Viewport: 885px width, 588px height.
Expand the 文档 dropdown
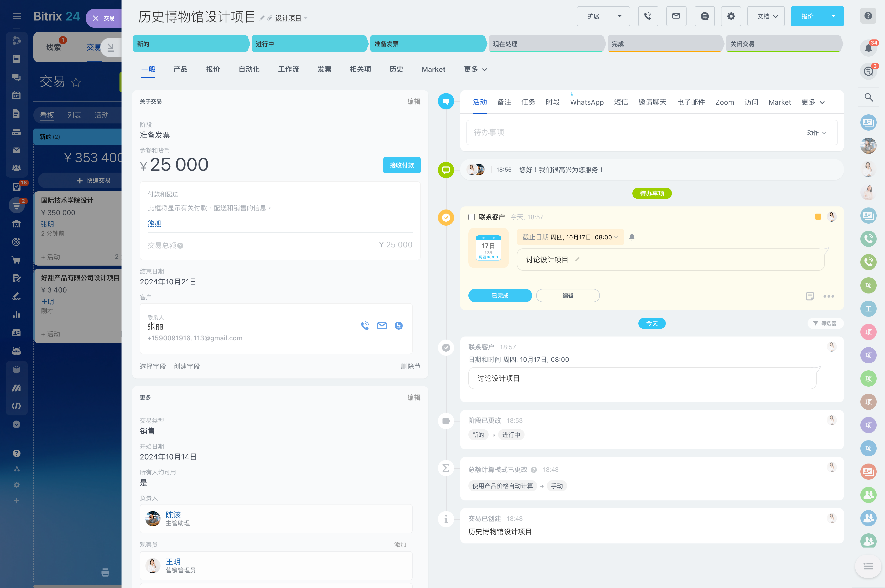[766, 16]
